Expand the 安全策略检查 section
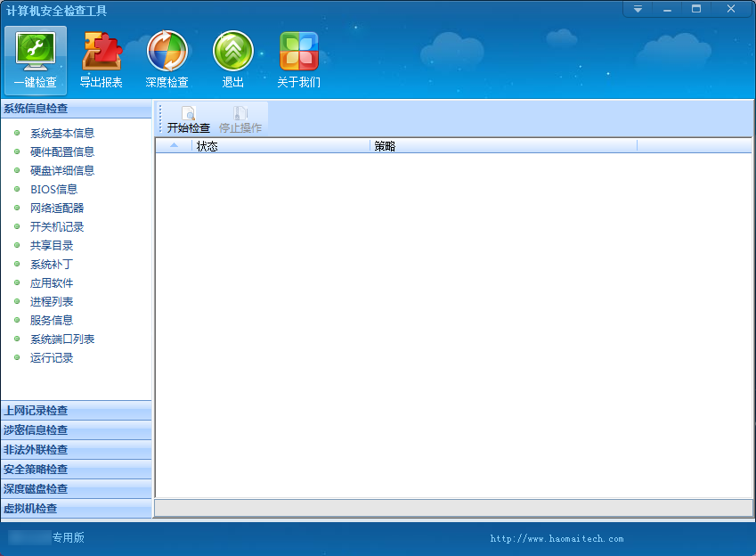756x556 pixels. click(x=77, y=469)
